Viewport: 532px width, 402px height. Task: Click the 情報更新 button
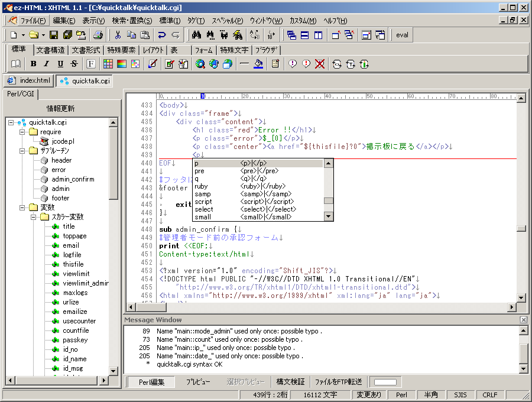[61, 108]
